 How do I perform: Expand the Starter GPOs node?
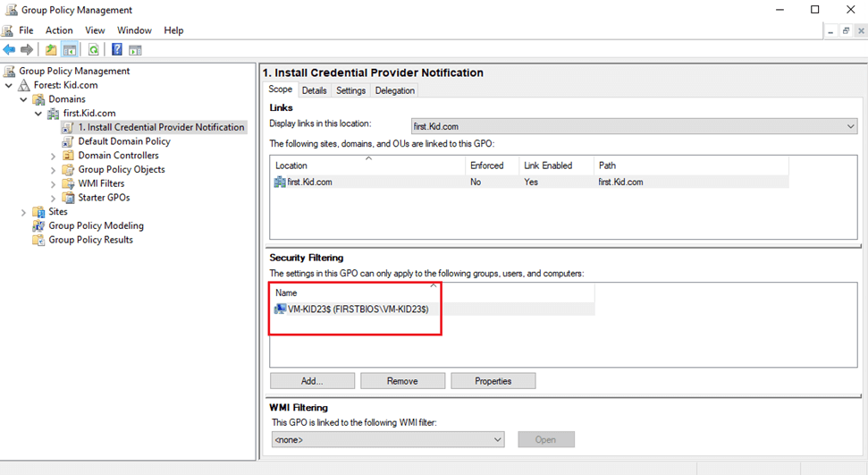point(53,199)
